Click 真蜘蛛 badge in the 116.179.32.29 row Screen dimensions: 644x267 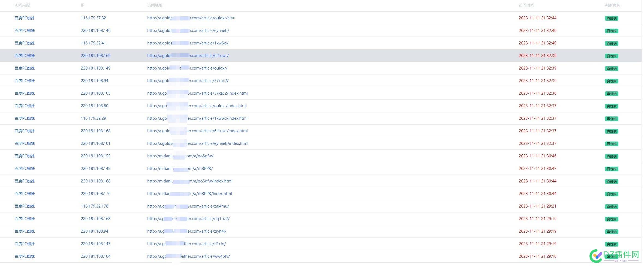(612, 119)
